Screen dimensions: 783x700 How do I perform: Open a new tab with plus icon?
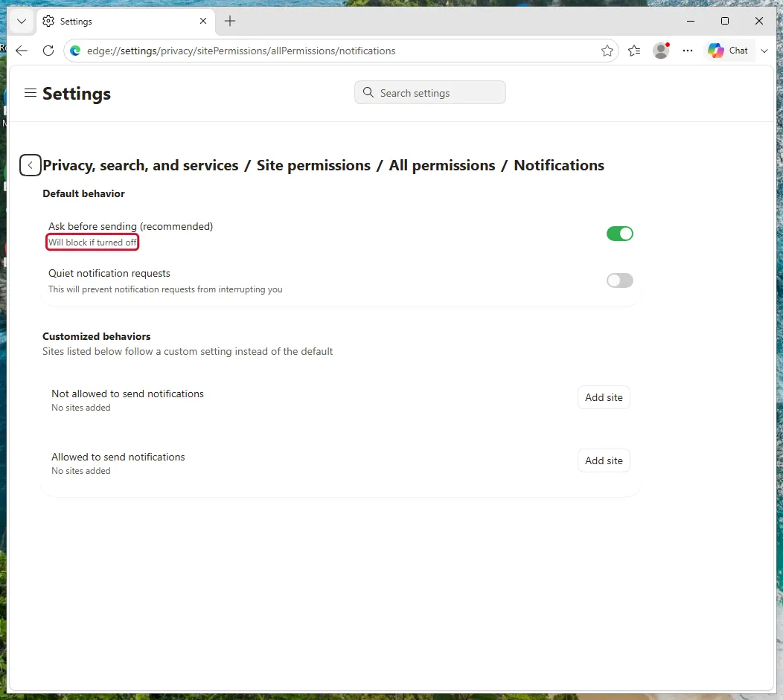click(x=230, y=21)
